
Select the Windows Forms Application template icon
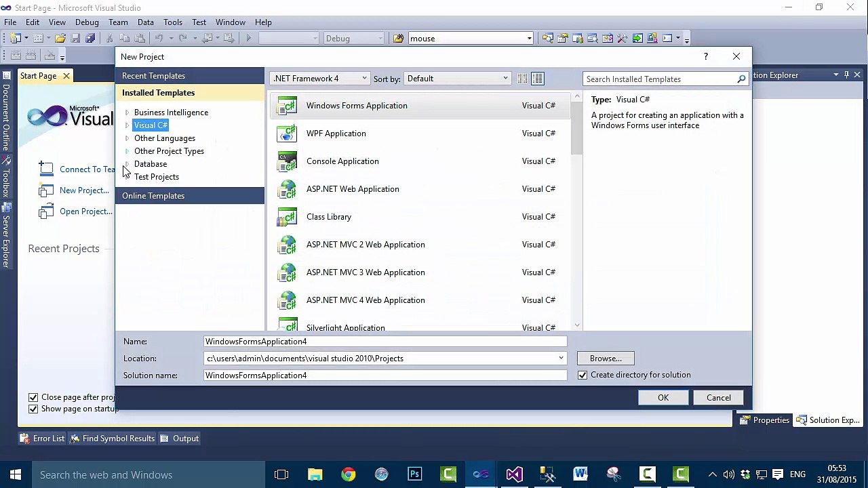coord(288,106)
